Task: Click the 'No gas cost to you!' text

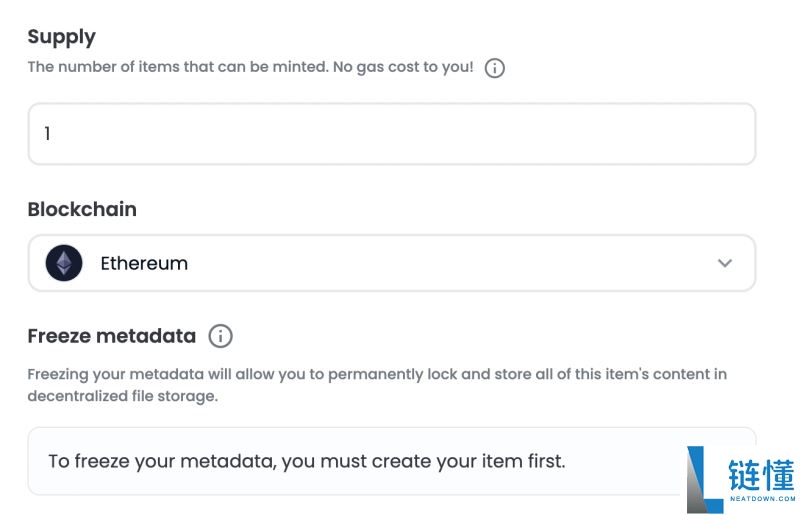Action: tap(403, 67)
